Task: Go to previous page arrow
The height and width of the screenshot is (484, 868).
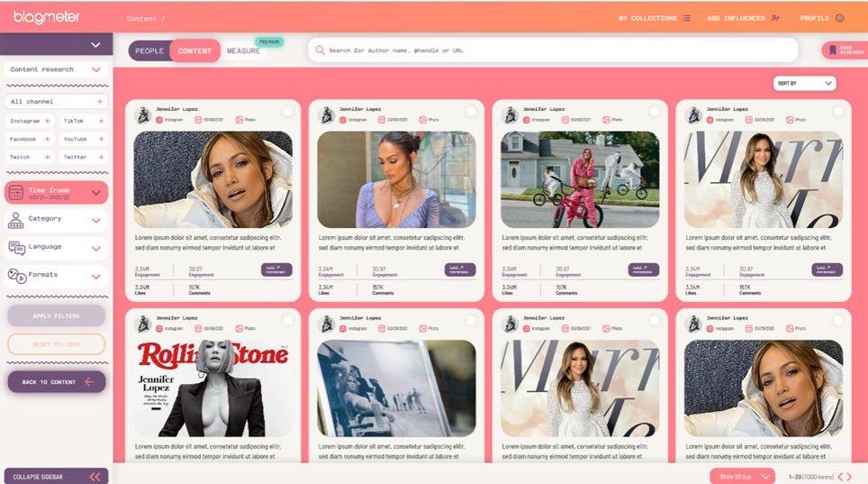Action: click(840, 477)
